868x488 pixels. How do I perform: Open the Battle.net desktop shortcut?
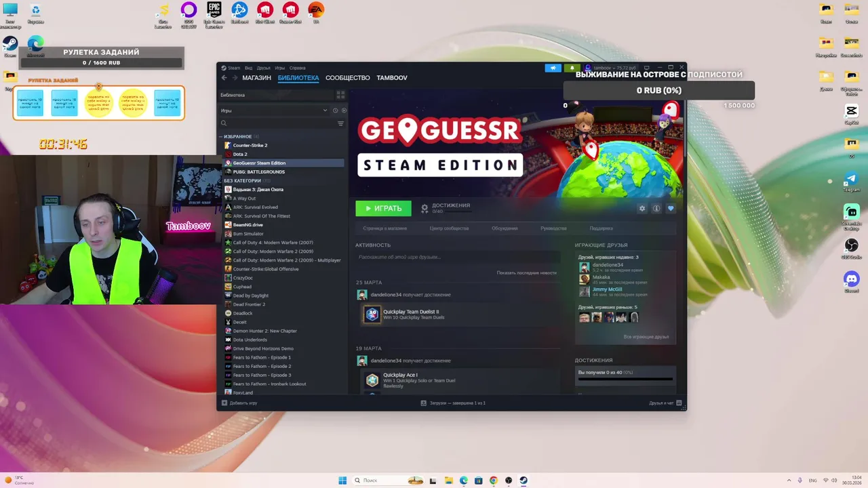click(239, 14)
